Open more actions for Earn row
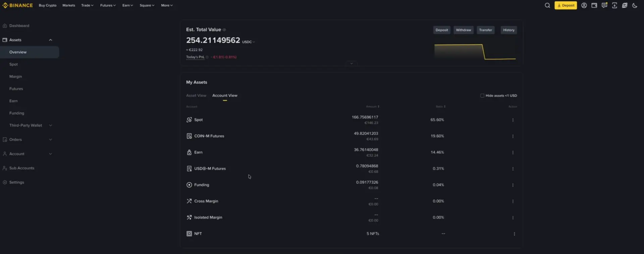 513,153
